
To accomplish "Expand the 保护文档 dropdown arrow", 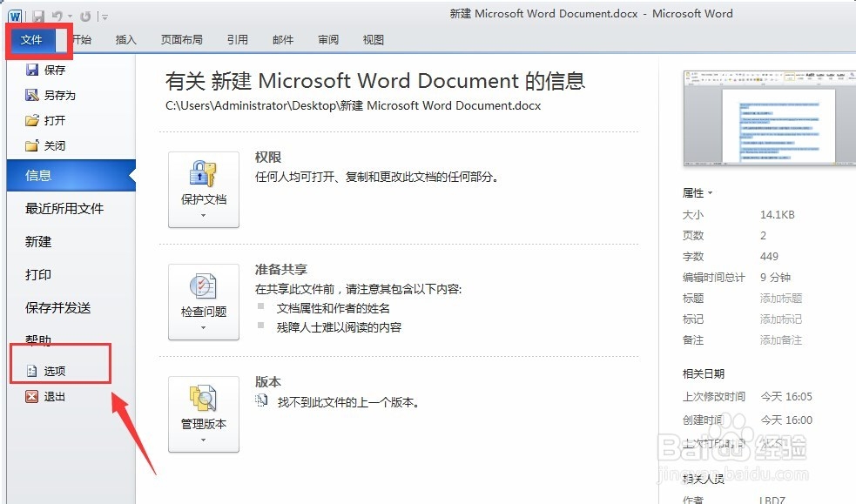I will click(203, 216).
